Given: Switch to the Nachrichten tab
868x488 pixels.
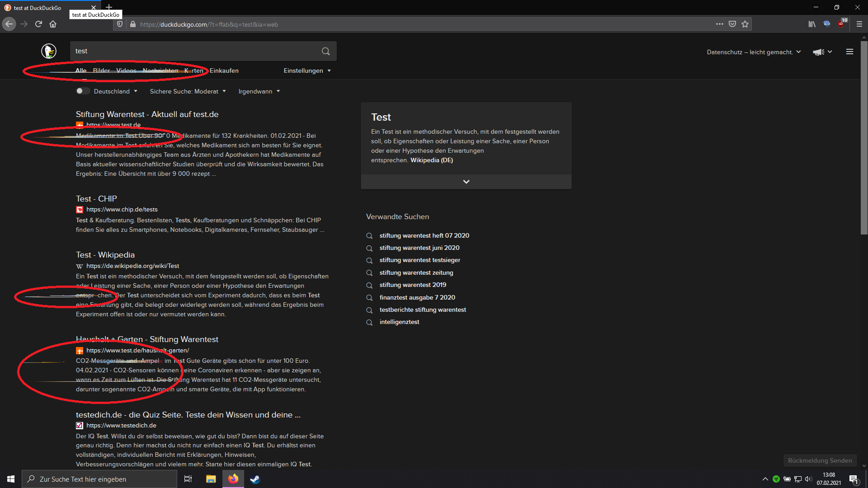Looking at the screenshot, I should point(160,70).
